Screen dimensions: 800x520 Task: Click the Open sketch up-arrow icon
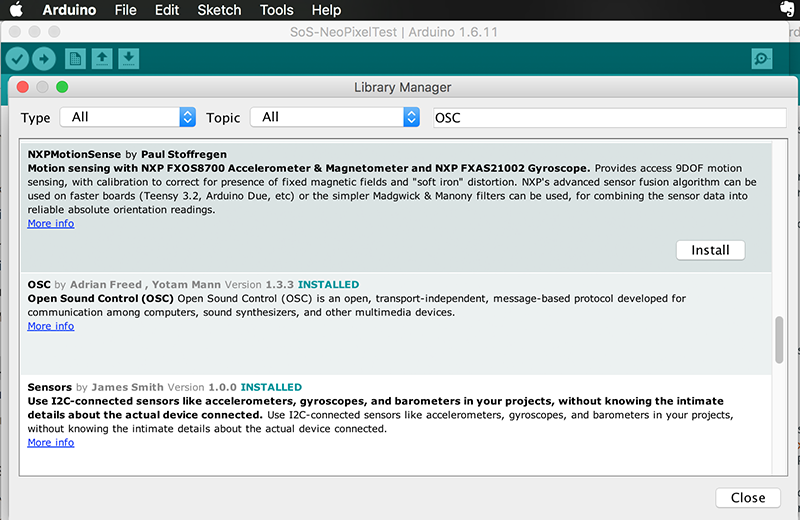point(102,59)
